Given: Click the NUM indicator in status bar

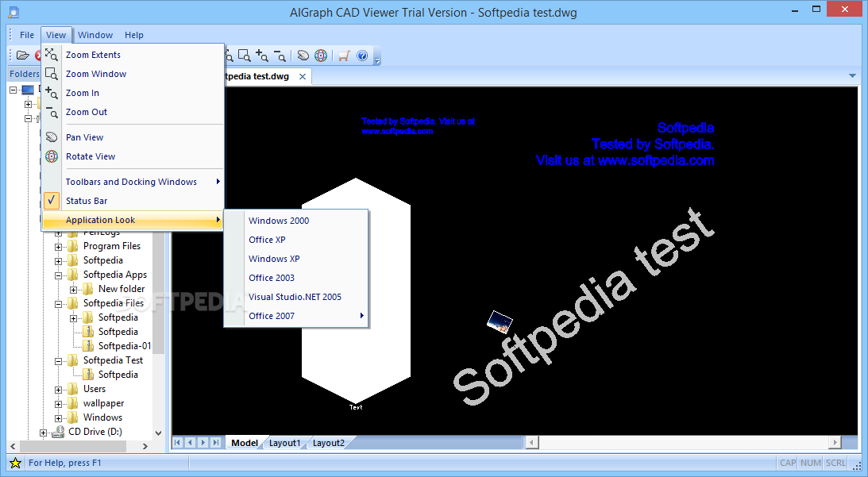Looking at the screenshot, I should (811, 463).
